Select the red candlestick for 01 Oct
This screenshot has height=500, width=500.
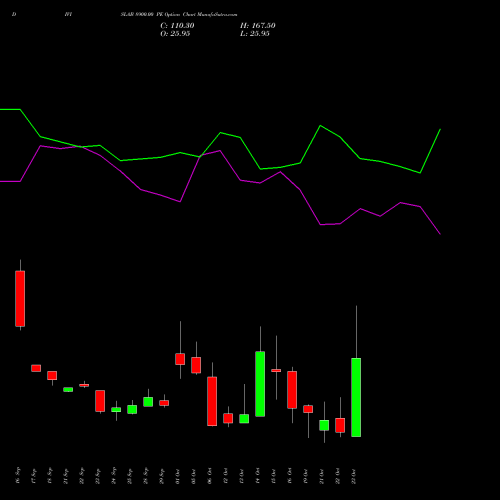pyautogui.click(x=180, y=359)
